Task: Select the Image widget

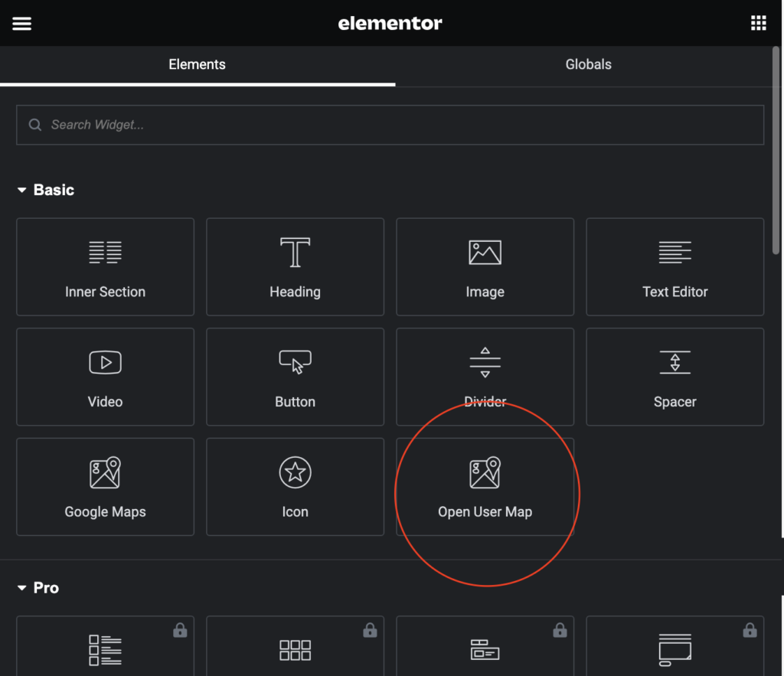Action: (485, 266)
